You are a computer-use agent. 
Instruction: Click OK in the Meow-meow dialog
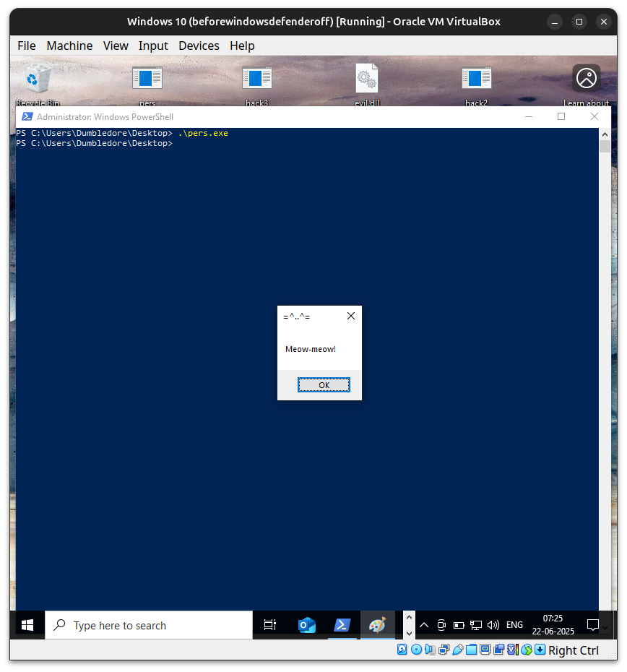[324, 385]
